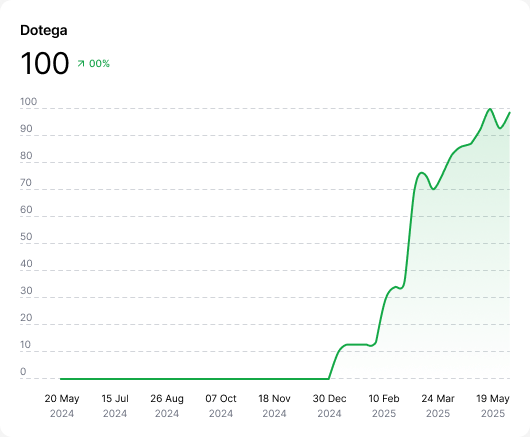The height and width of the screenshot is (437, 530).
Task: Click the 00% change indicator
Action: [99, 64]
